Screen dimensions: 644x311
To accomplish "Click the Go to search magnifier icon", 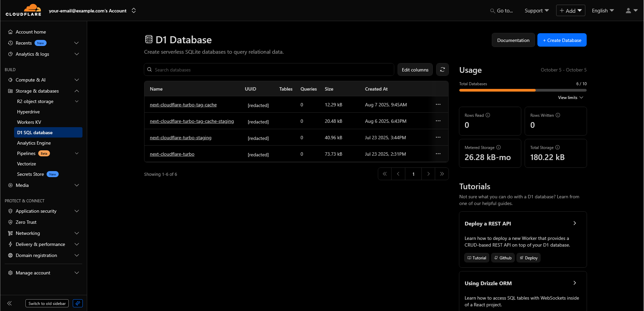I will click(492, 11).
